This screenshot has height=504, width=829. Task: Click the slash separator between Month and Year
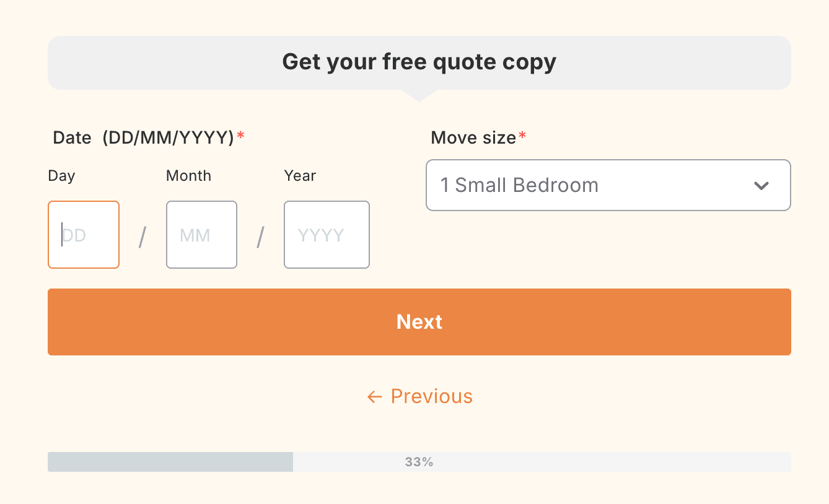260,235
